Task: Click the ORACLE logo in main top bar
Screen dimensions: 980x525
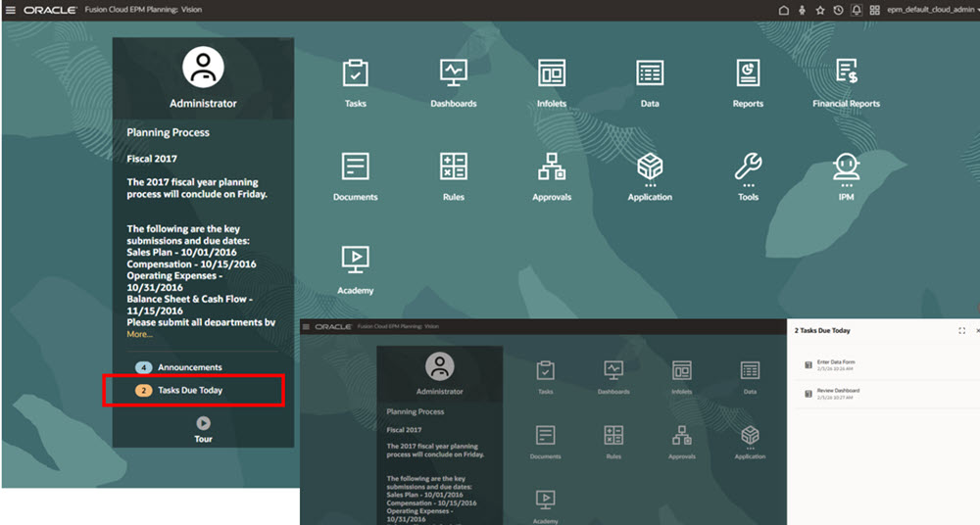Action: [x=50, y=10]
